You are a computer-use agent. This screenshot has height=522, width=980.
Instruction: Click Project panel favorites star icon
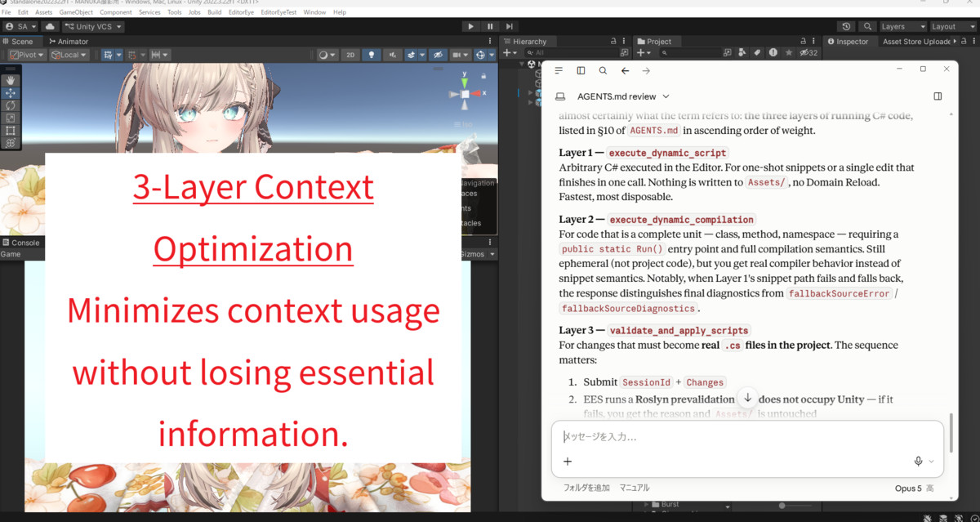coord(789,52)
